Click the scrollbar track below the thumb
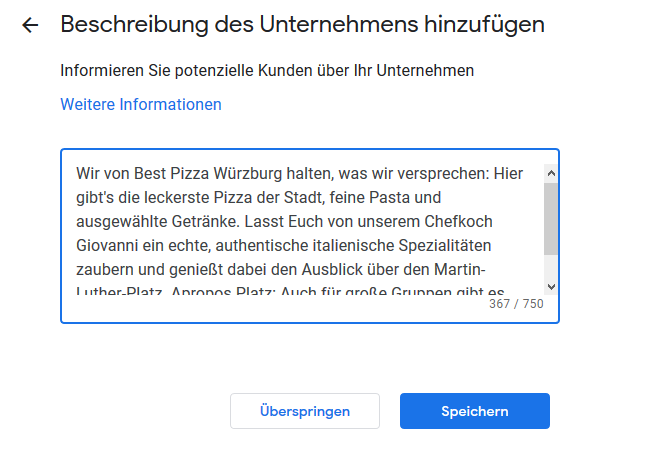The width and height of the screenshot is (645, 456). pos(550,267)
